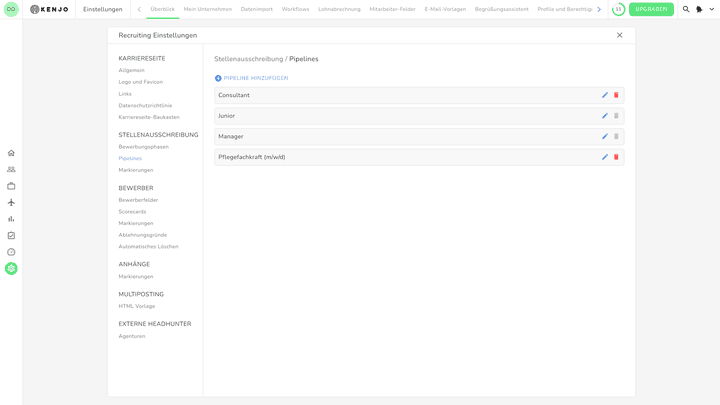Expand the user menu dropdown arrow
The image size is (720, 405).
click(x=712, y=9)
